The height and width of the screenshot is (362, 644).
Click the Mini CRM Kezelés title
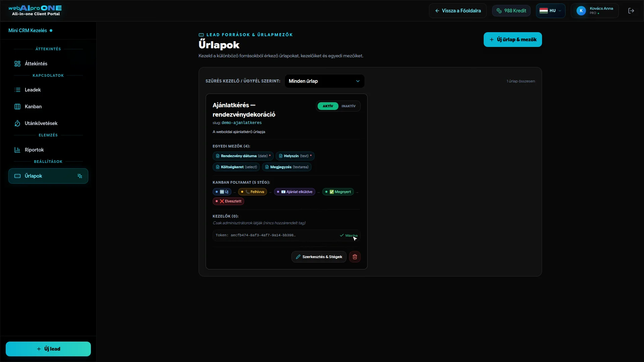click(x=28, y=31)
